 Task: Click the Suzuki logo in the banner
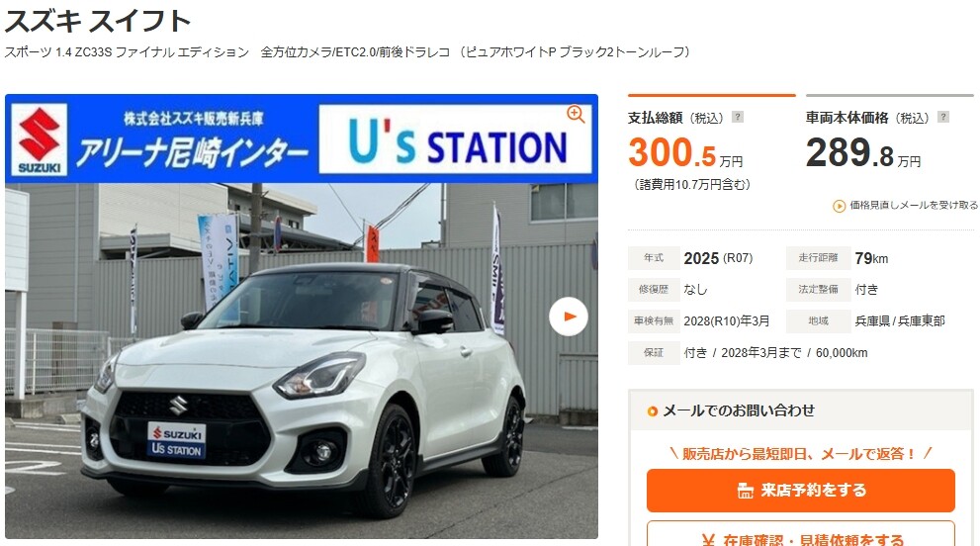[x=39, y=139]
